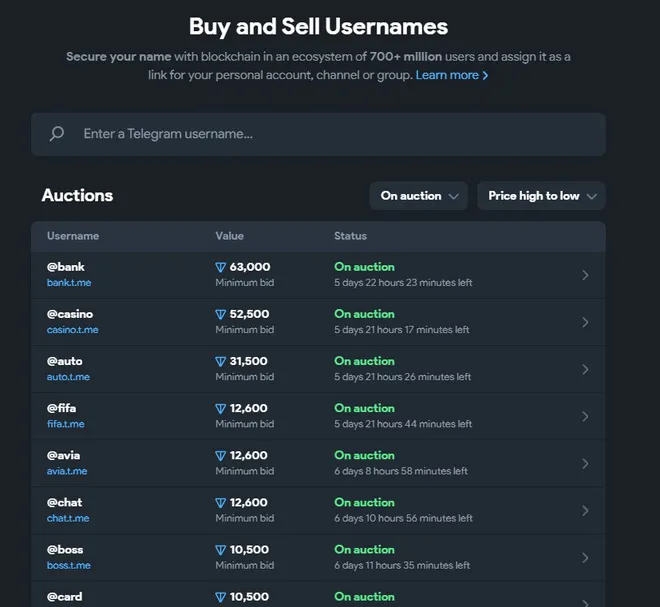Focus the Telegram username search field
Image resolution: width=660 pixels, height=607 pixels.
(330, 134)
